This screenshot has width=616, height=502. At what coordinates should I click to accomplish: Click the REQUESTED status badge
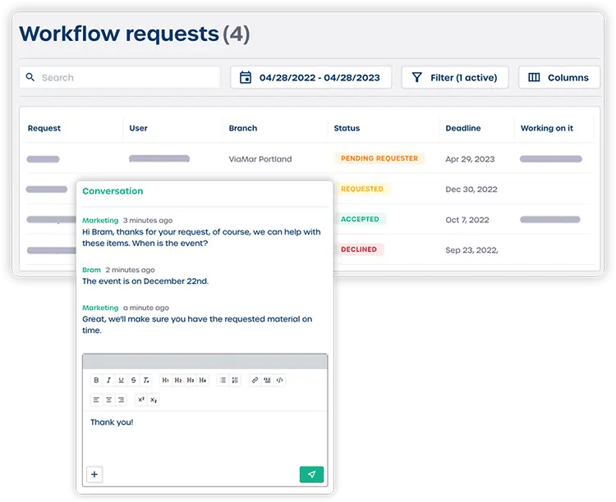tap(362, 189)
